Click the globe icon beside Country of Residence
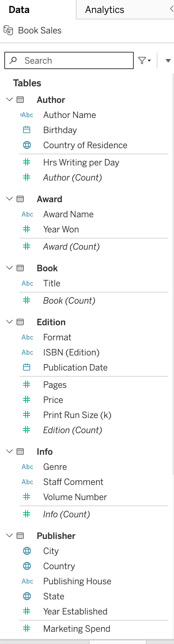The height and width of the screenshot is (644, 174). (x=27, y=145)
